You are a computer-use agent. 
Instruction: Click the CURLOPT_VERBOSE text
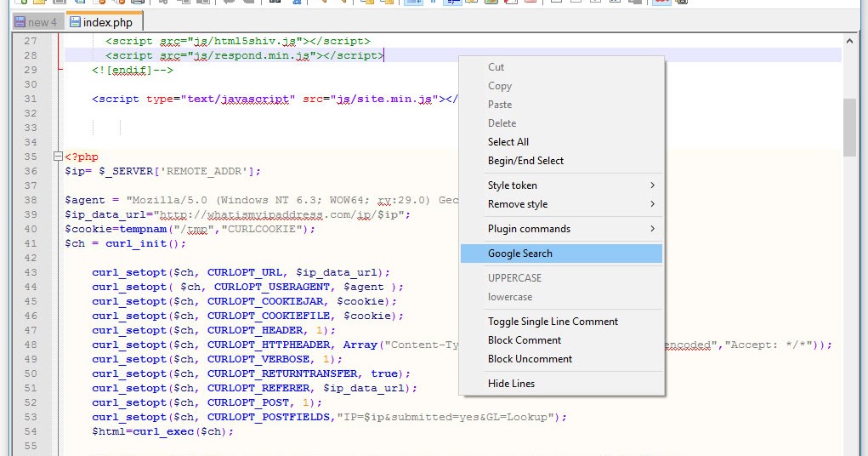pyautogui.click(x=258, y=359)
